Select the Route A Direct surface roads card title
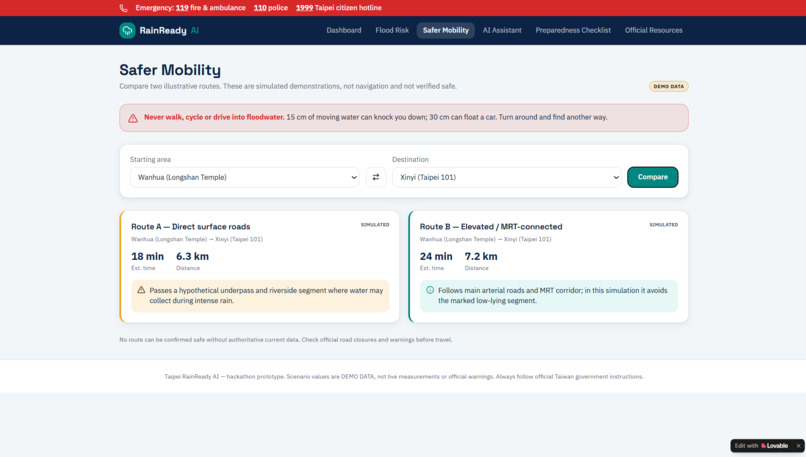The height and width of the screenshot is (457, 806). [191, 227]
